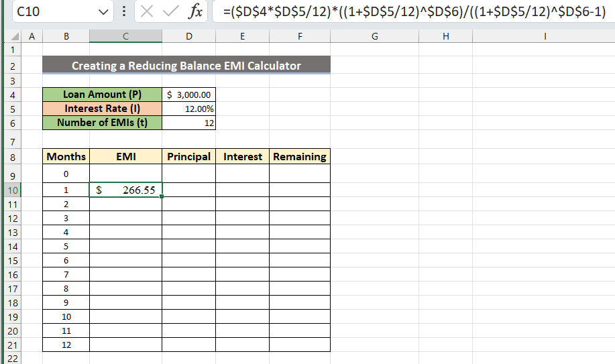Image resolution: width=615 pixels, height=364 pixels.
Task: Select column C header
Action: (x=125, y=36)
